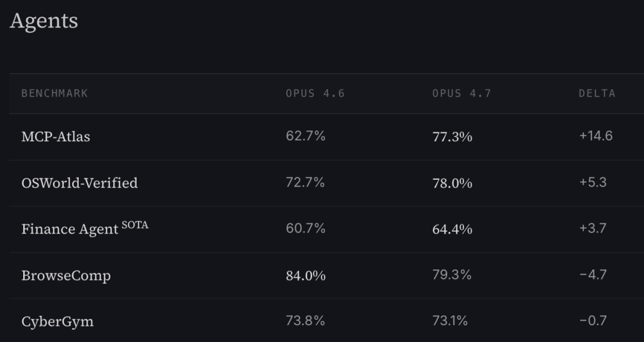Click the Finance Agent benchmark name
Viewport: 644px width, 342px height.
click(69, 229)
